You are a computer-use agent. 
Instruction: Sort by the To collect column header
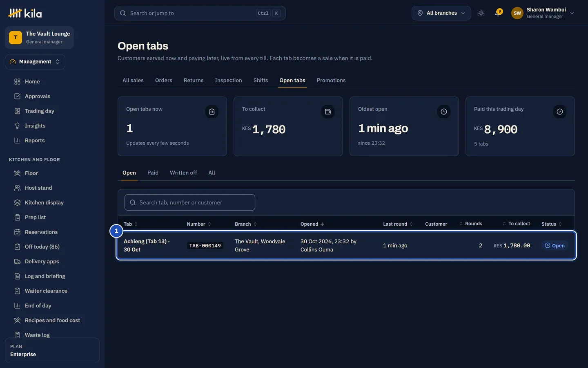pyautogui.click(x=516, y=224)
